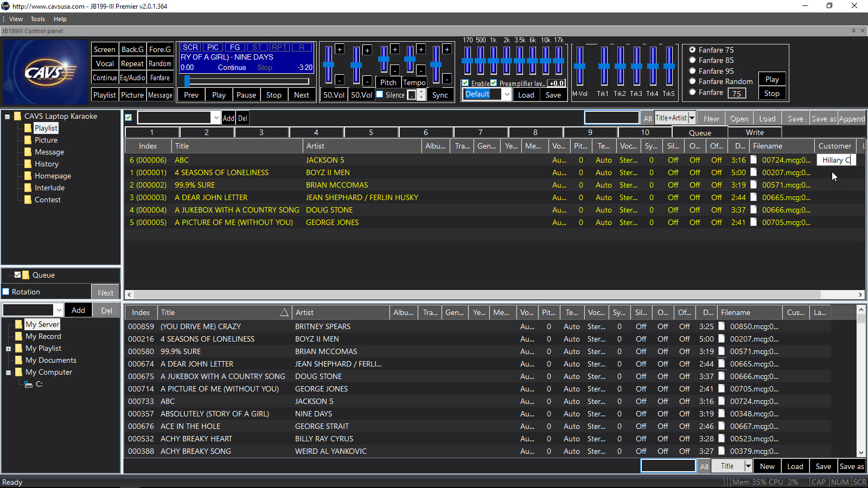Click the folder icon beside History

click(28, 164)
